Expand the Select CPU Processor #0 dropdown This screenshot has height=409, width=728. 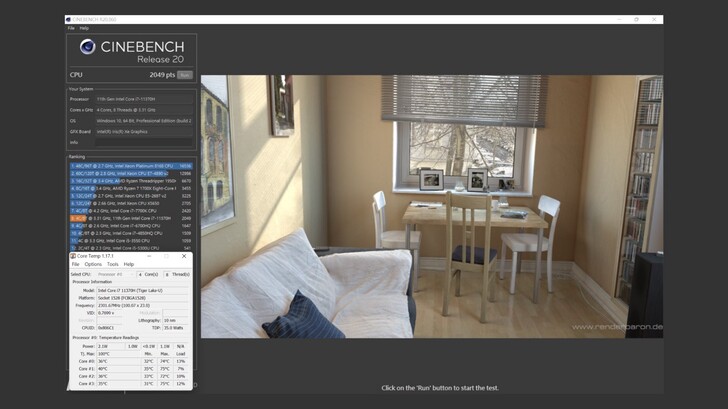(115, 274)
